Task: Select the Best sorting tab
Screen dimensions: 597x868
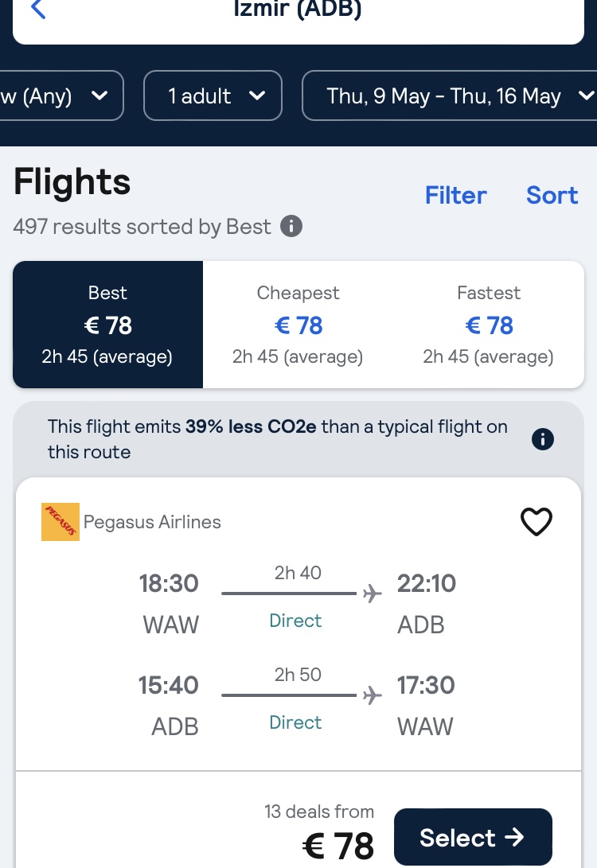Action: pos(108,325)
